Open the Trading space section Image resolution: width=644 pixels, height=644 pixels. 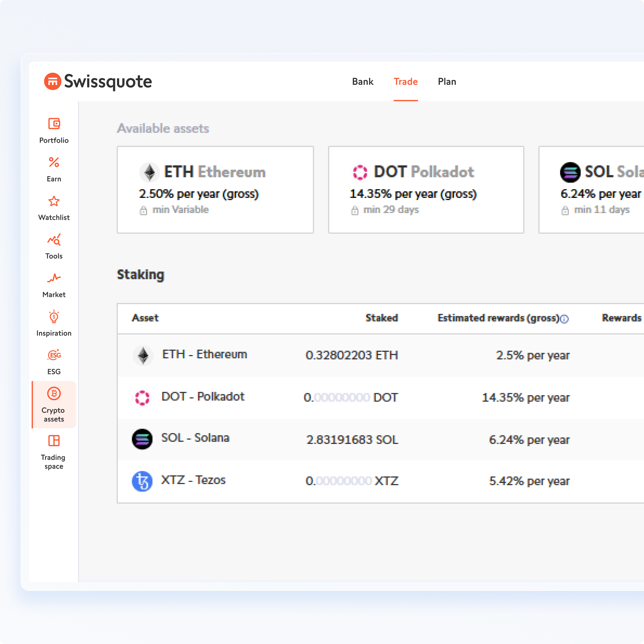[54, 441]
